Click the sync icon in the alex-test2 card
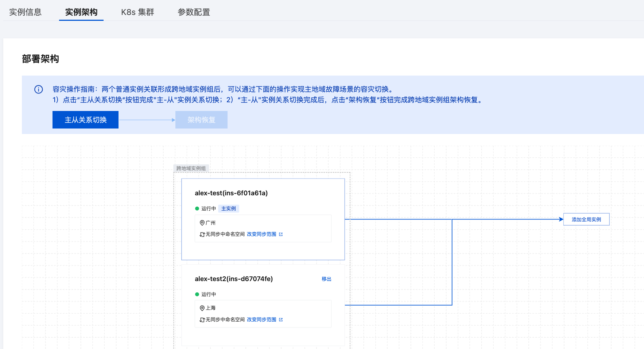 coord(202,320)
